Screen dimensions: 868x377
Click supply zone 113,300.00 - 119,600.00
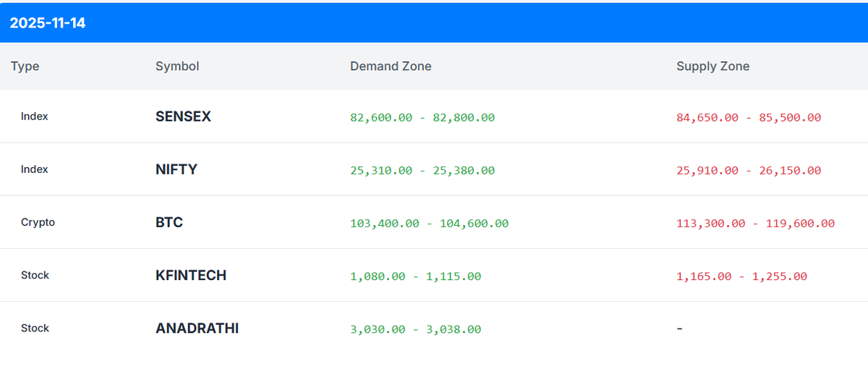pyautogui.click(x=756, y=224)
